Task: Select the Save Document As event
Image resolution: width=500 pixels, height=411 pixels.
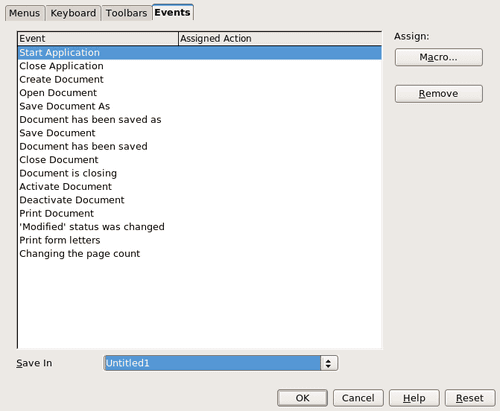Action: point(200,106)
